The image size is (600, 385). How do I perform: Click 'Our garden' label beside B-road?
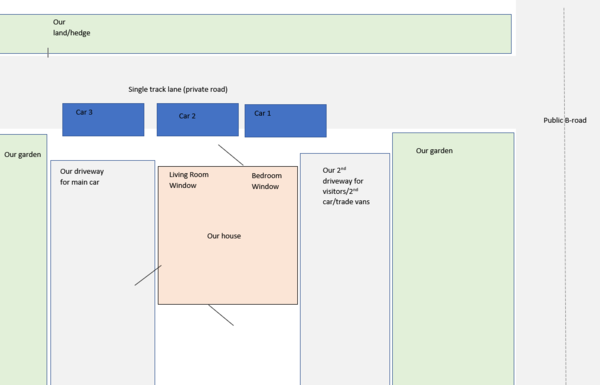[x=434, y=151]
